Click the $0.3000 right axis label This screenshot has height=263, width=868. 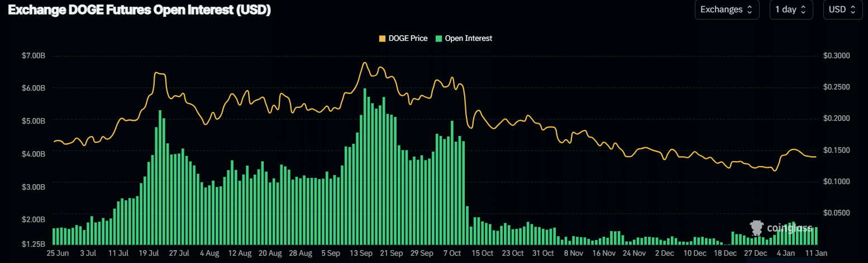point(836,56)
